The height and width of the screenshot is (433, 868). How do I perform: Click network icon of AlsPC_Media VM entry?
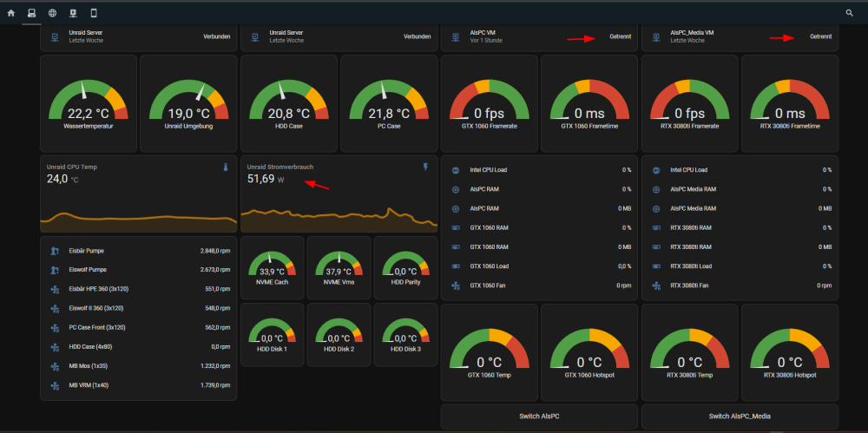coord(656,36)
